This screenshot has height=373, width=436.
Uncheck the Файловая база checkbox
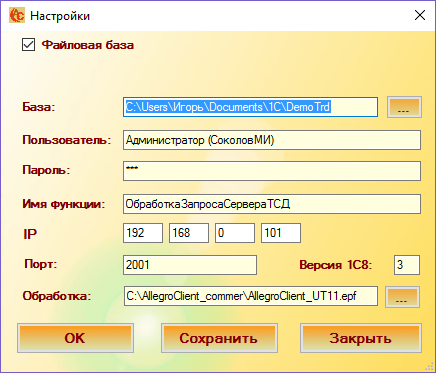pyautogui.click(x=28, y=45)
